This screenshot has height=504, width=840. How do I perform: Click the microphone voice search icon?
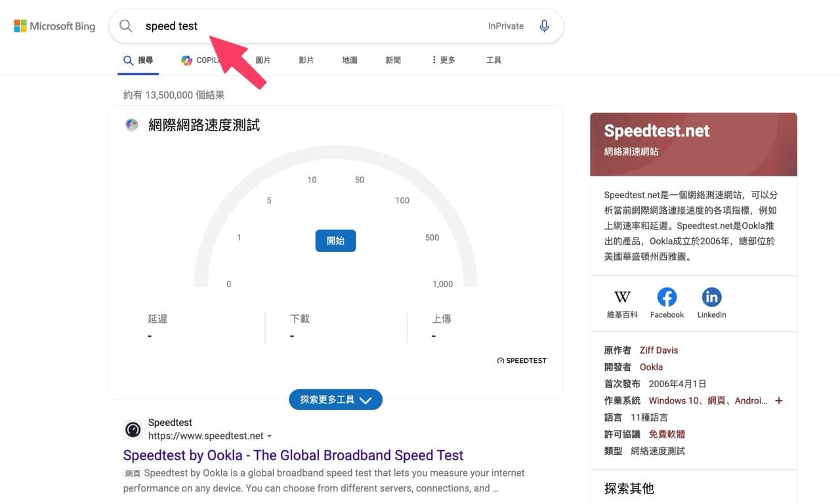544,26
